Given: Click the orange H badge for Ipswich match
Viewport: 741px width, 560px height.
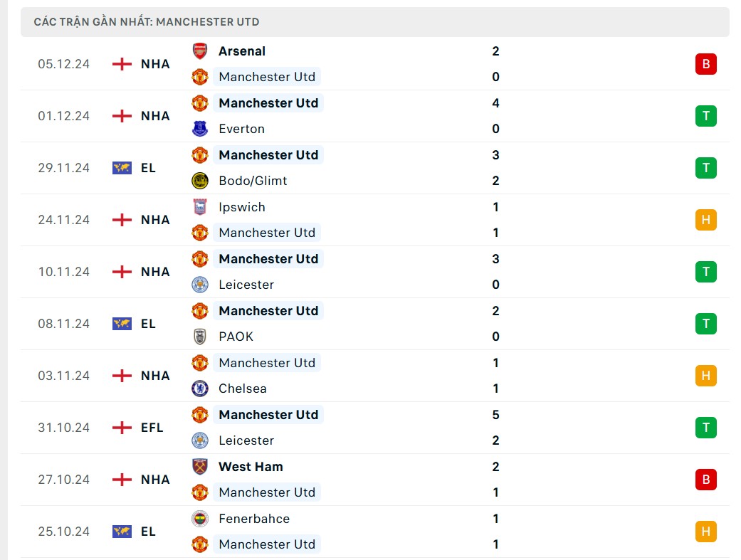Looking at the screenshot, I should 705,220.
